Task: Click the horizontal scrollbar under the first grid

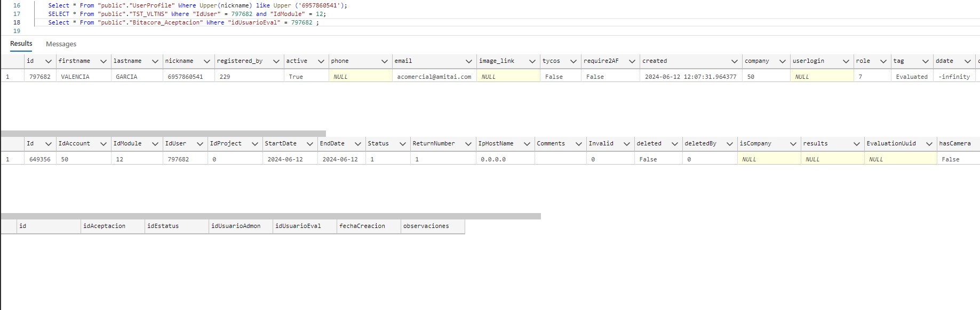Action: (163, 134)
